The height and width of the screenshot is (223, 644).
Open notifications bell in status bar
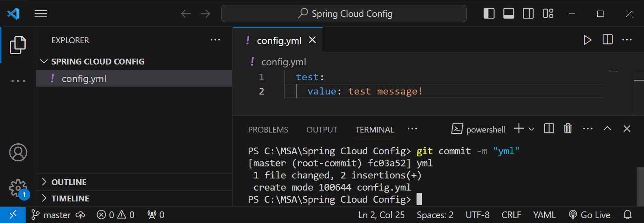click(627, 215)
